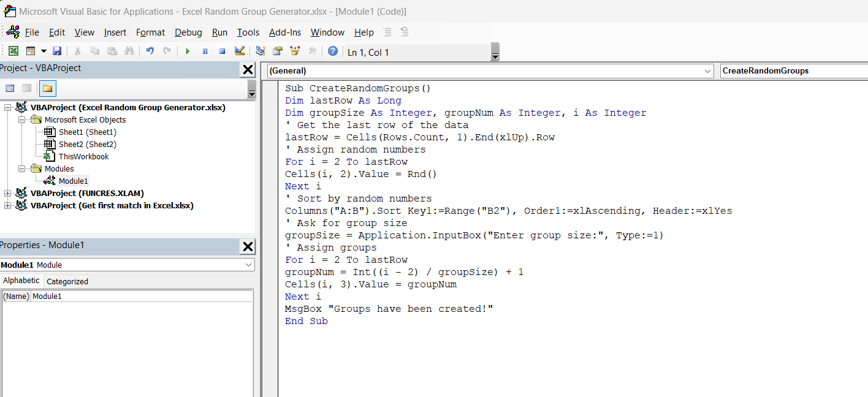Toggle Design Mode with the ruler icon
The width and height of the screenshot is (868, 397).
(x=240, y=51)
